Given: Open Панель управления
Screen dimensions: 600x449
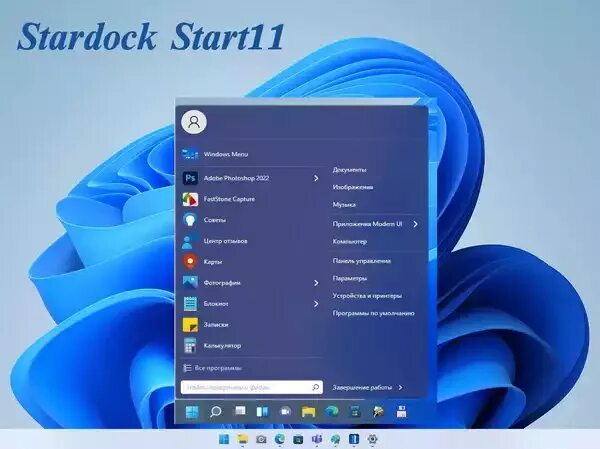Looking at the screenshot, I should coord(362,261).
